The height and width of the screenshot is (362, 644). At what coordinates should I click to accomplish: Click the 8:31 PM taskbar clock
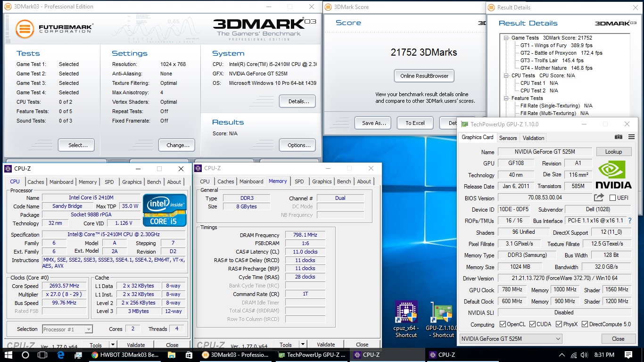(x=603, y=354)
